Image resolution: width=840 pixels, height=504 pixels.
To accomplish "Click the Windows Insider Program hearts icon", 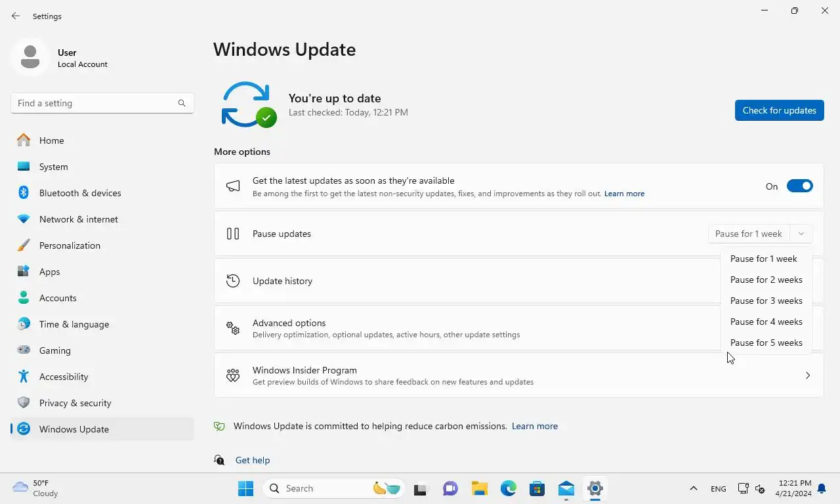I will [233, 375].
